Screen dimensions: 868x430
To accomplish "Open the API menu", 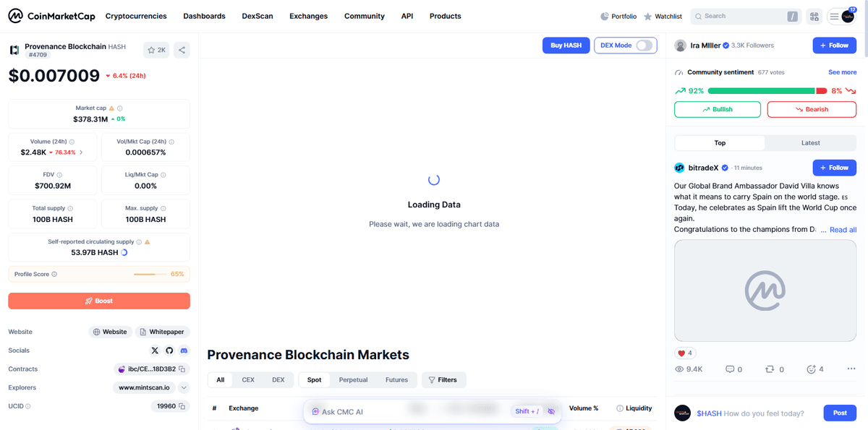I will point(407,16).
